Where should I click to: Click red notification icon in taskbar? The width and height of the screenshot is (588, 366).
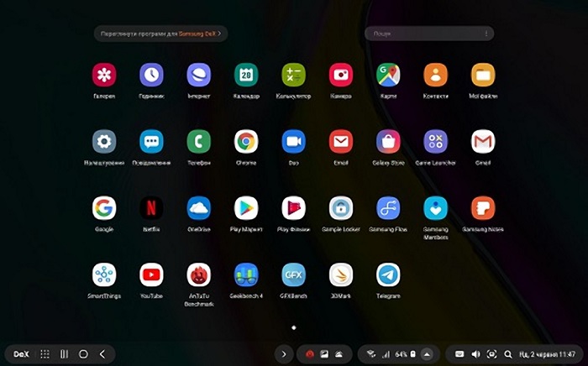tap(310, 354)
